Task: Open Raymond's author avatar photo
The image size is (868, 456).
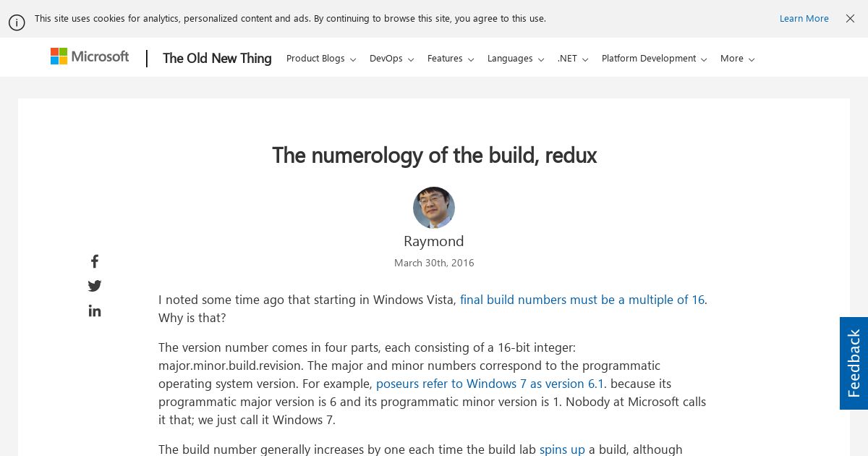Action: 434,208
